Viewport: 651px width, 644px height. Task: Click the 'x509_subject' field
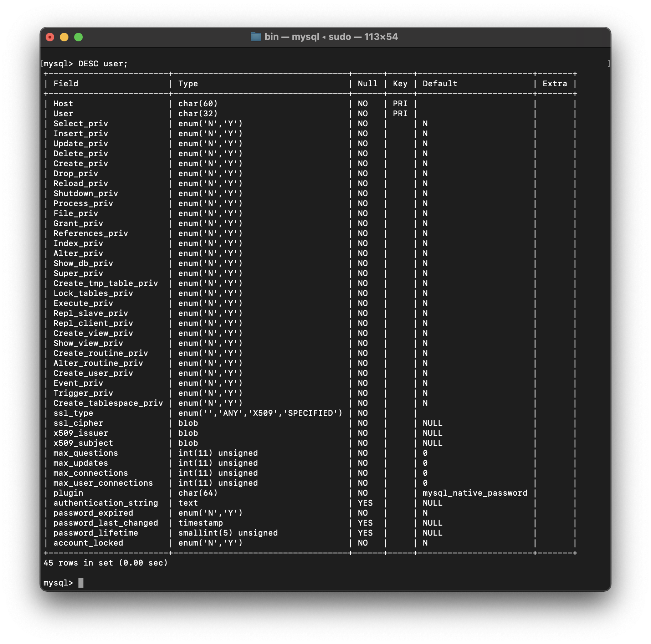[x=83, y=443]
